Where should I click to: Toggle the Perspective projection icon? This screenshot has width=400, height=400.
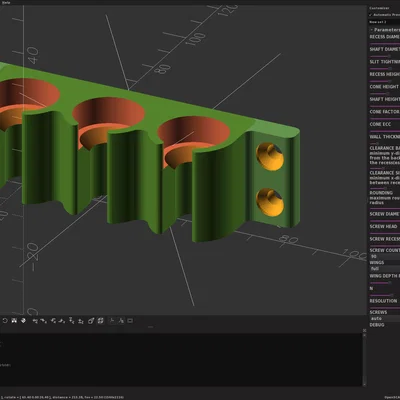pos(112,321)
